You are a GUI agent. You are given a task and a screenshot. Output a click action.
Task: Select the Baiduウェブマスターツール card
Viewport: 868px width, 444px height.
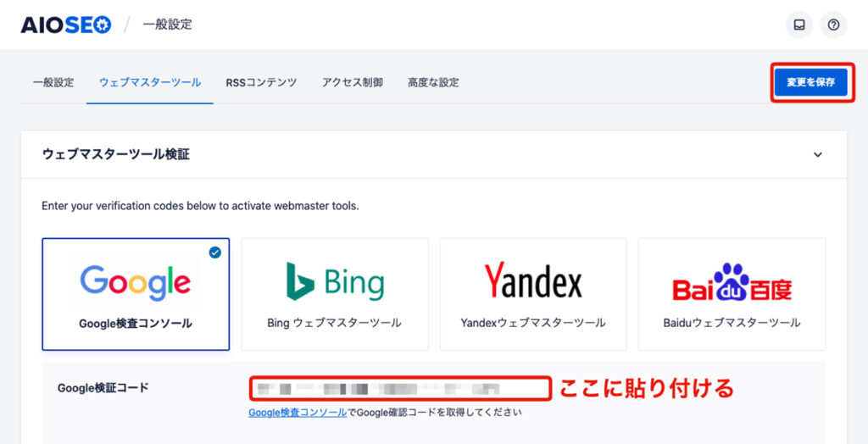click(x=732, y=295)
